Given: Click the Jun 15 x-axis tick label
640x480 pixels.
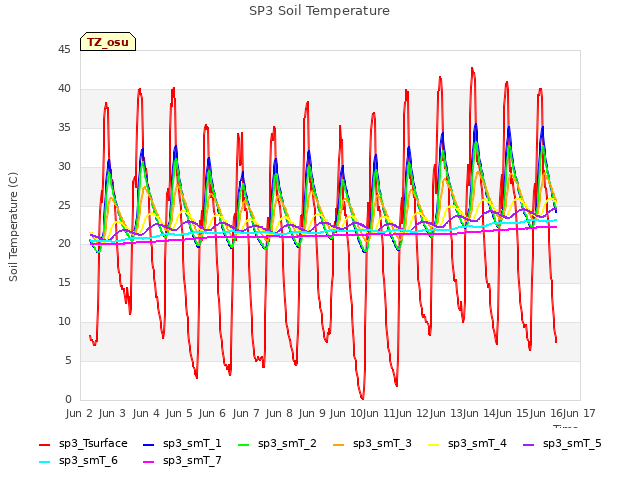Looking at the screenshot, I should (x=512, y=413).
